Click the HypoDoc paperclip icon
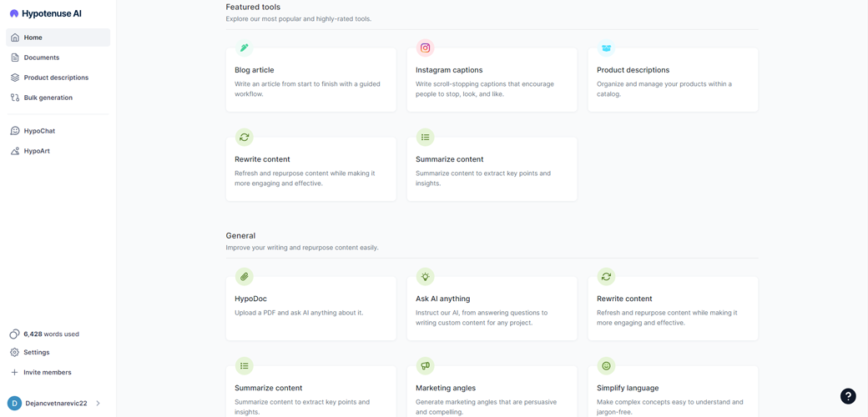 coord(244,276)
